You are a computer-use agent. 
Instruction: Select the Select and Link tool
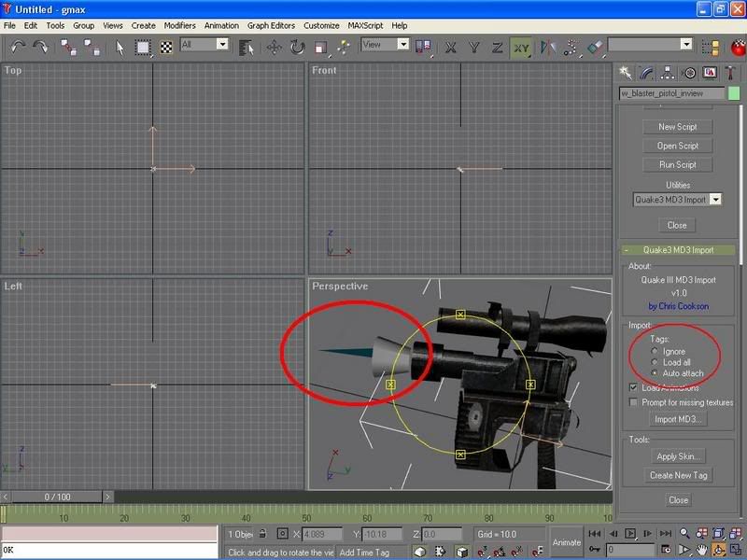coord(68,48)
